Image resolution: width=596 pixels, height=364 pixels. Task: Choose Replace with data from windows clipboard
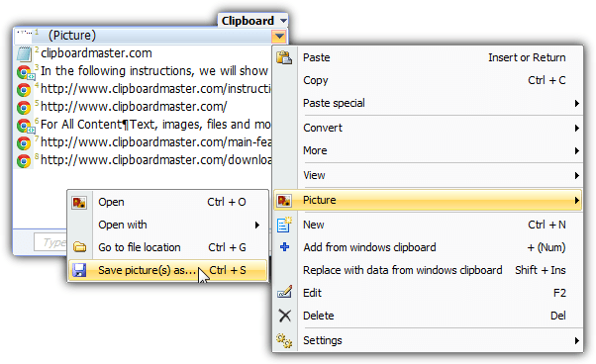click(428, 270)
